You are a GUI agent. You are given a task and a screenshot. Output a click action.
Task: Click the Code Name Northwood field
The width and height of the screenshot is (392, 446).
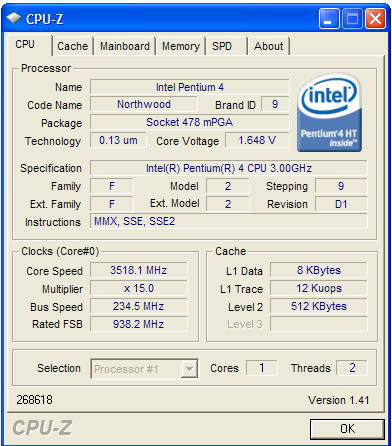coord(144,104)
